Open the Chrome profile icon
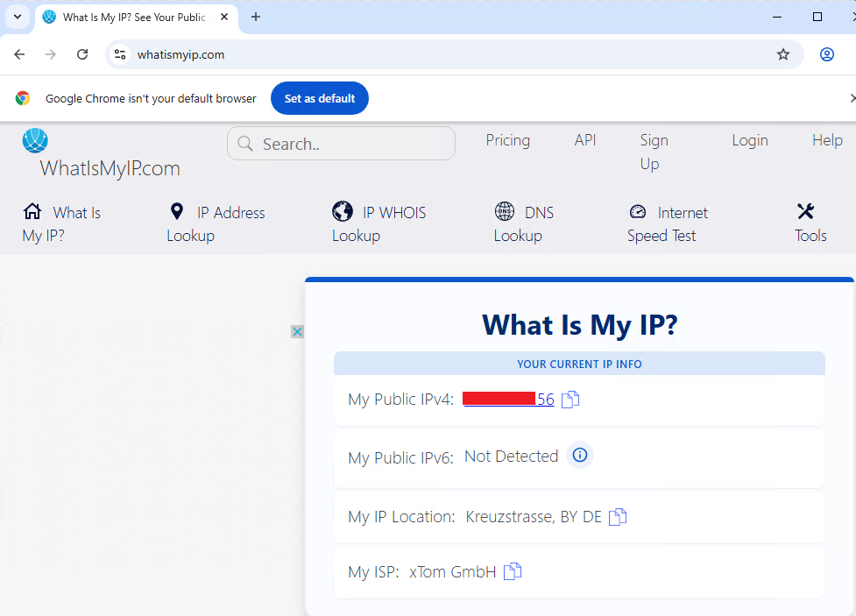856x616 pixels. point(827,54)
